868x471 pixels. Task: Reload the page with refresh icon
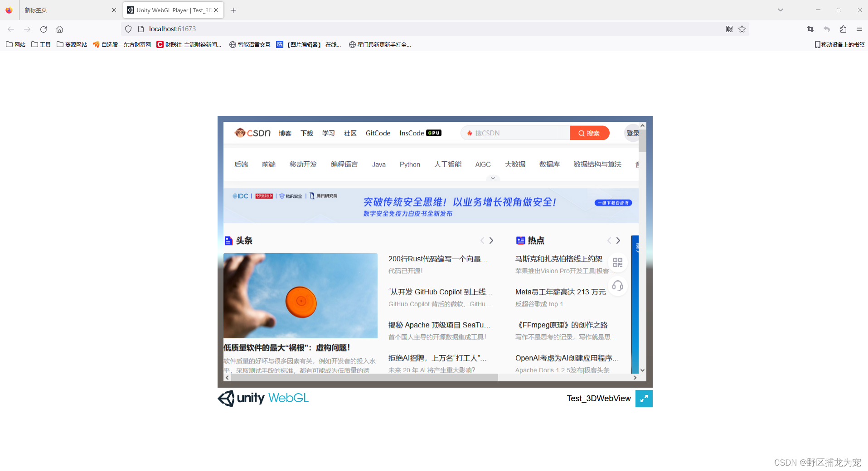[44, 29]
